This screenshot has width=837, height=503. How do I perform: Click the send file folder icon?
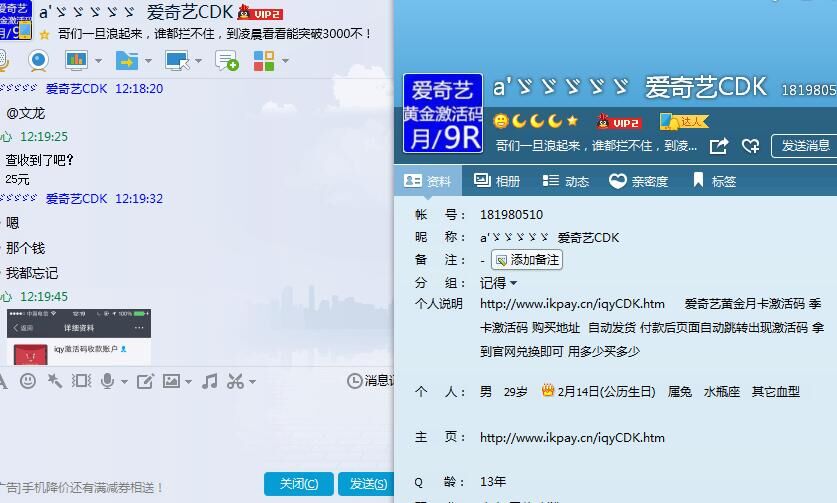(127, 60)
